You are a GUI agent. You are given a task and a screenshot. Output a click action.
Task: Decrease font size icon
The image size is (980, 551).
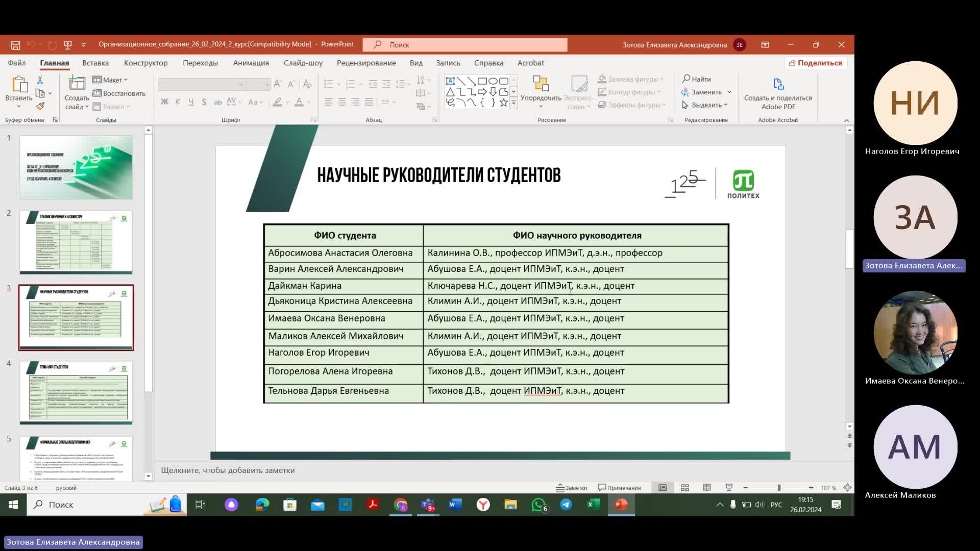(291, 84)
